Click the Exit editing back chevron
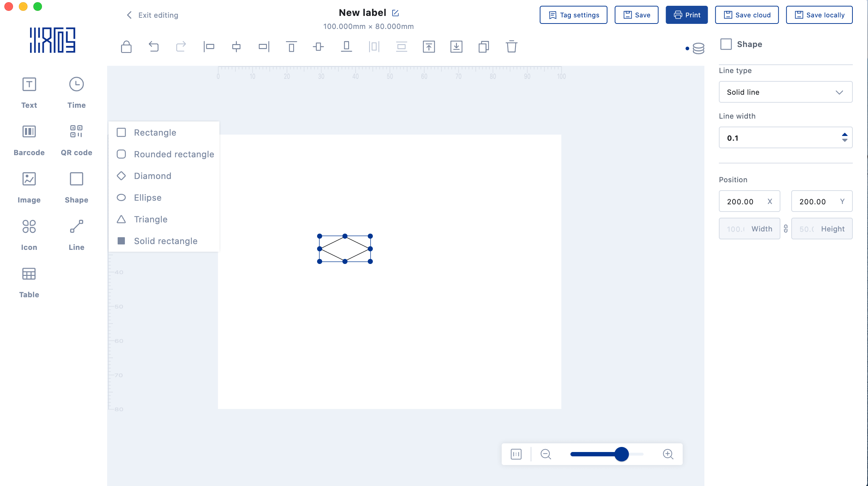This screenshot has height=486, width=868. [129, 15]
